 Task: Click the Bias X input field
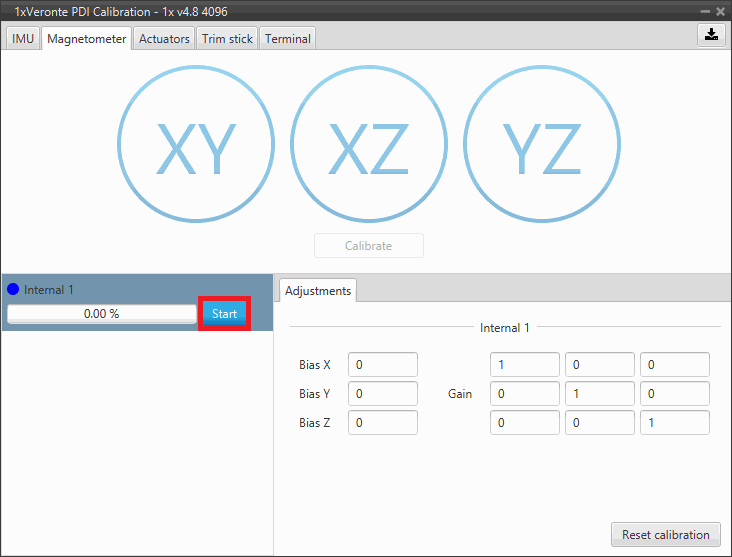(383, 365)
